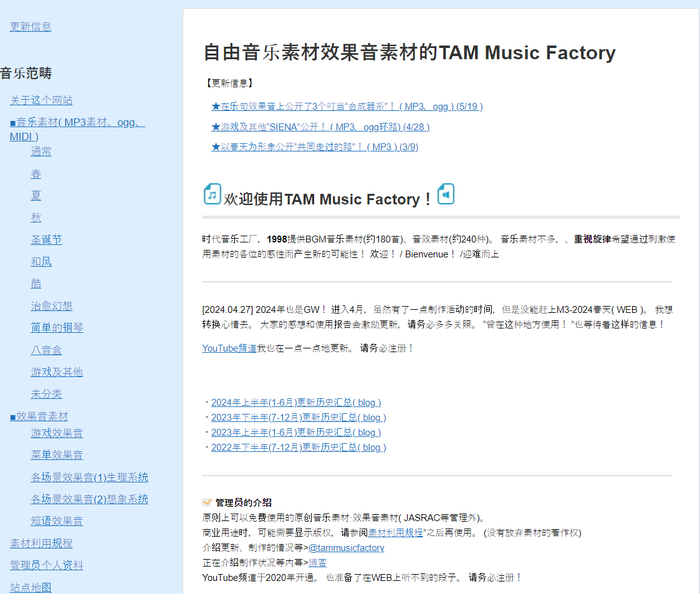Click the 管理员的介绍 heading text

click(244, 502)
